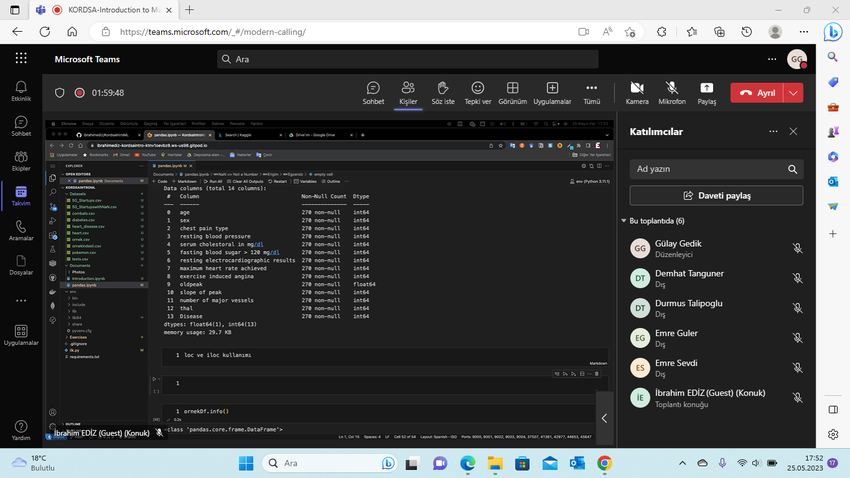Viewport: 850px width, 478px height.
Task: Open Görünüm view options
Action: click(x=512, y=93)
